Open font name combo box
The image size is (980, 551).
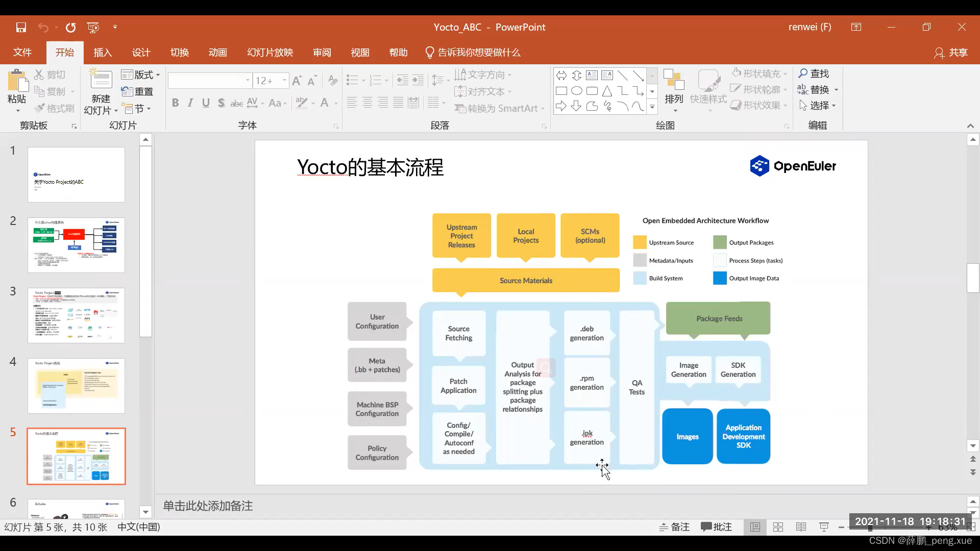click(x=210, y=81)
